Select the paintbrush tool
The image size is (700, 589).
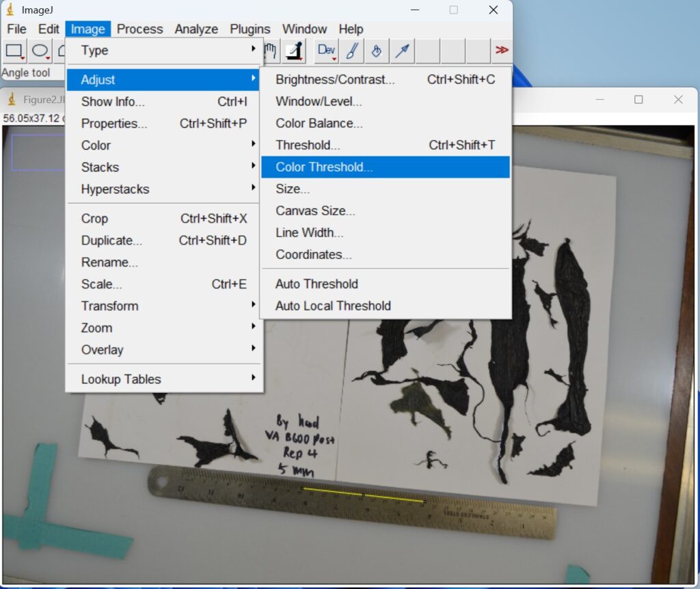tap(350, 51)
